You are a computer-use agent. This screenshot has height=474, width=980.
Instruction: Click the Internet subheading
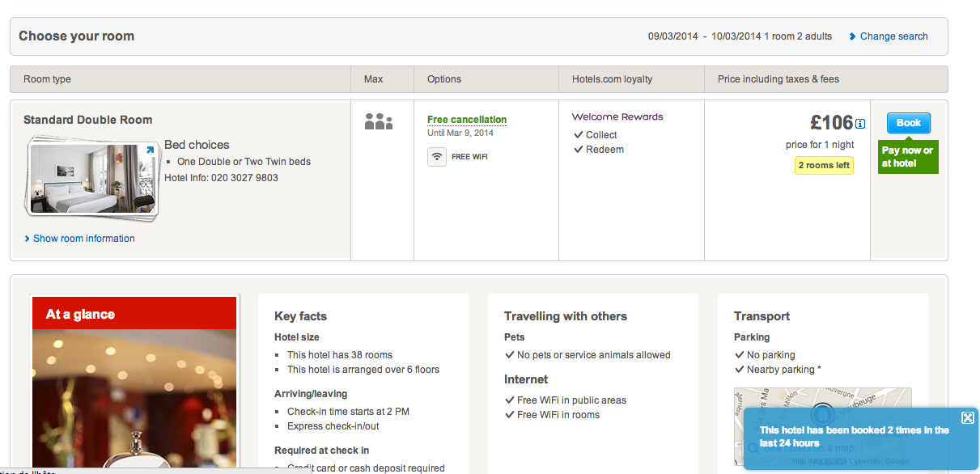pyautogui.click(x=526, y=379)
